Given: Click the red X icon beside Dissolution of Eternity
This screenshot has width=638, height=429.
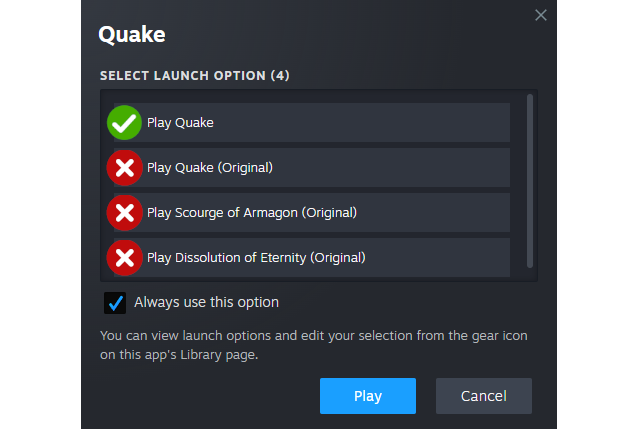Looking at the screenshot, I should [x=124, y=258].
